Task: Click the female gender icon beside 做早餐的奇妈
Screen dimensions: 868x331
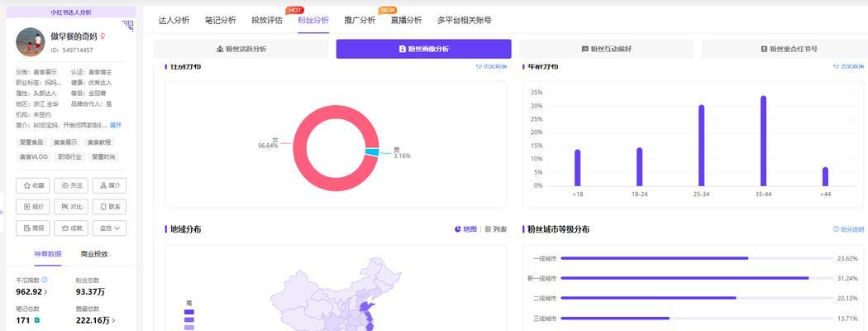Action: click(x=103, y=36)
